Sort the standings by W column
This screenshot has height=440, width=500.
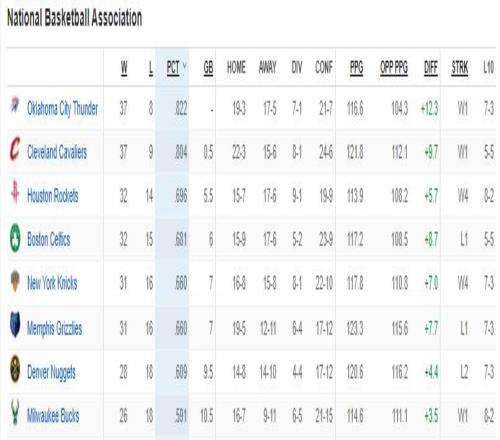click(x=124, y=68)
